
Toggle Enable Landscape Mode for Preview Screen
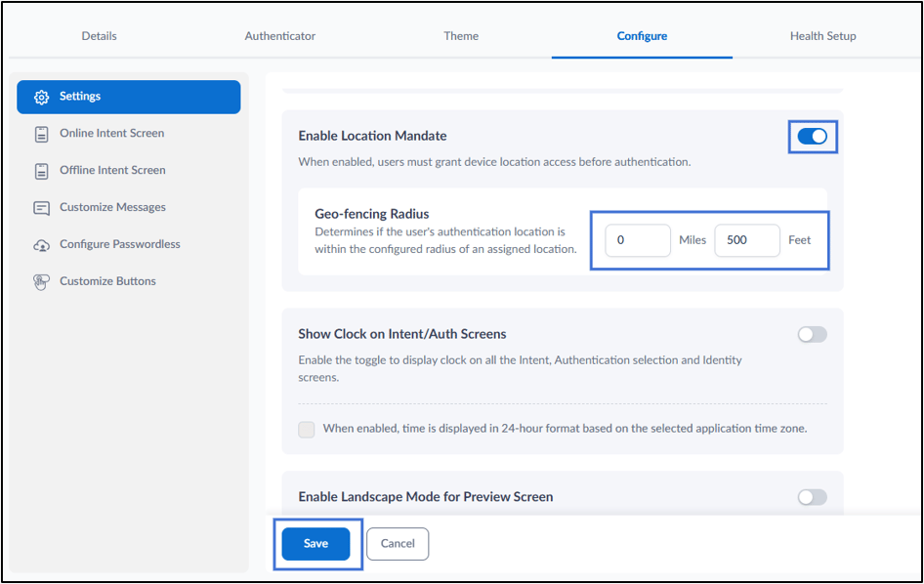pos(812,497)
